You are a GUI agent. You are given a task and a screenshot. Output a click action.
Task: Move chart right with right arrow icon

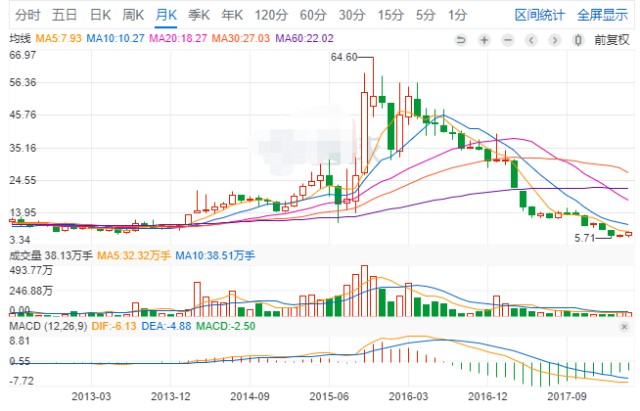(x=554, y=40)
